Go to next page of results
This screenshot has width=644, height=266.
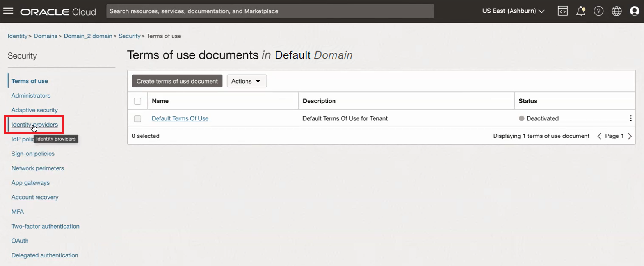(x=630, y=136)
